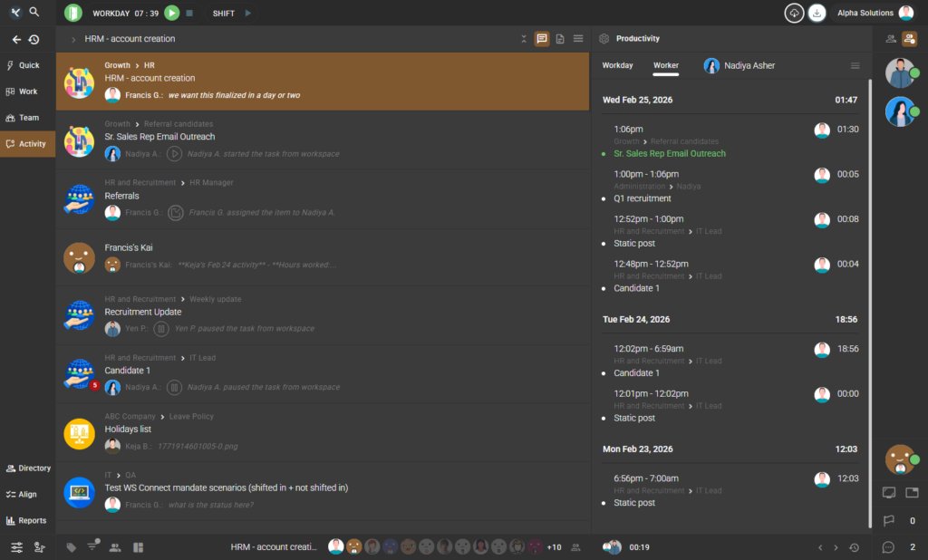The image size is (928, 560).
Task: Click the cloud upload icon in top bar
Action: (794, 13)
